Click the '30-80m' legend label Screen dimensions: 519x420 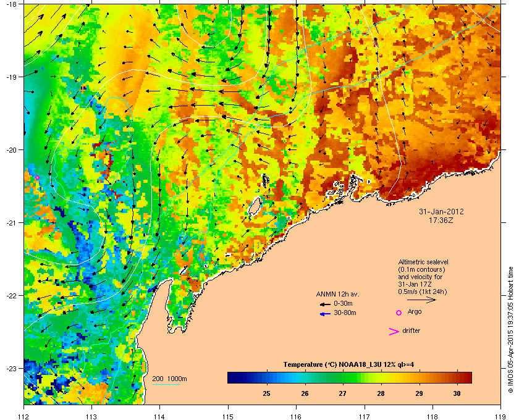pyautogui.click(x=345, y=313)
